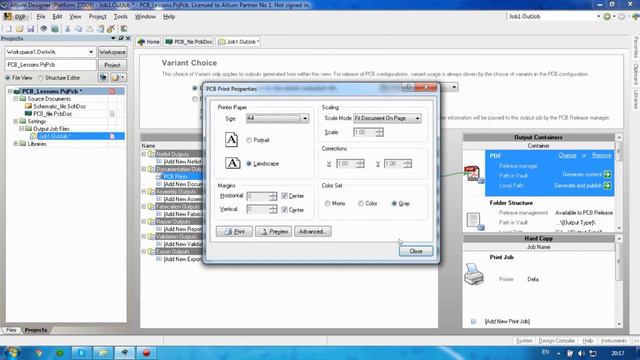Screen dimensions: 640x360
Task: Open the Project menu
Action: click(x=97, y=17)
